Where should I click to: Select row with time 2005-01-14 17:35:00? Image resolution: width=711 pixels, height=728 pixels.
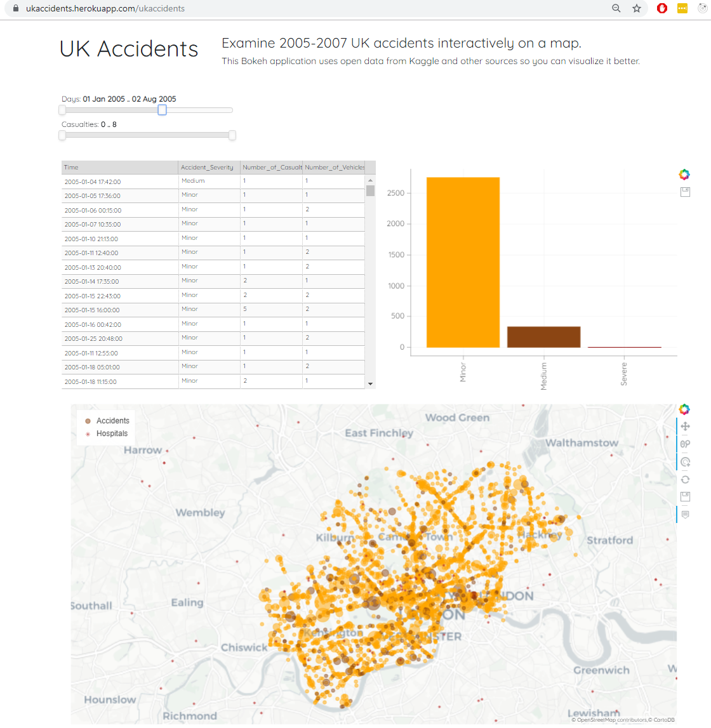point(213,281)
